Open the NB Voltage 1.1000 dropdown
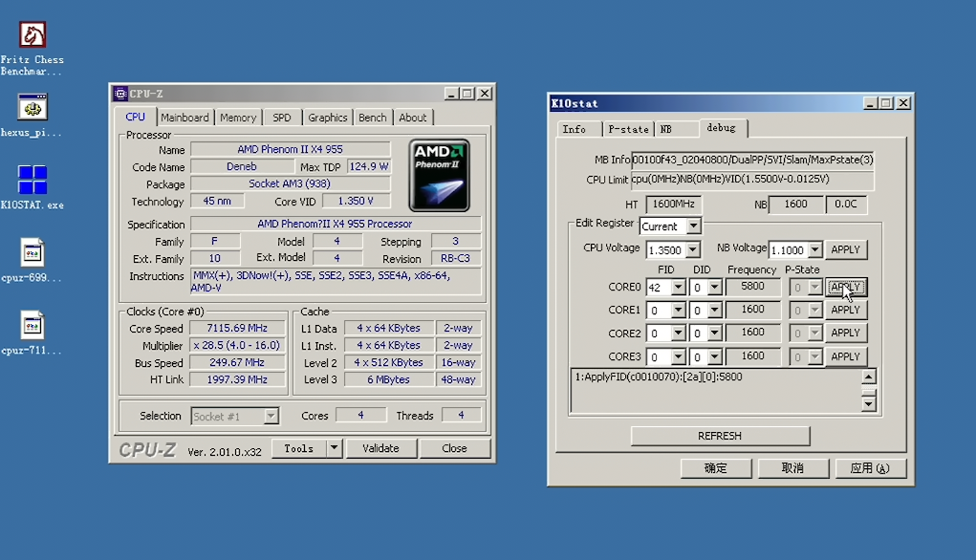The width and height of the screenshot is (976, 560). pyautogui.click(x=814, y=250)
